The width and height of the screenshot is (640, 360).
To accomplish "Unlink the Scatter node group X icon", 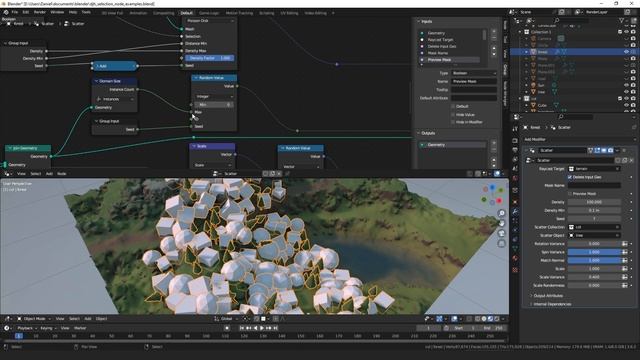I will click(631, 160).
